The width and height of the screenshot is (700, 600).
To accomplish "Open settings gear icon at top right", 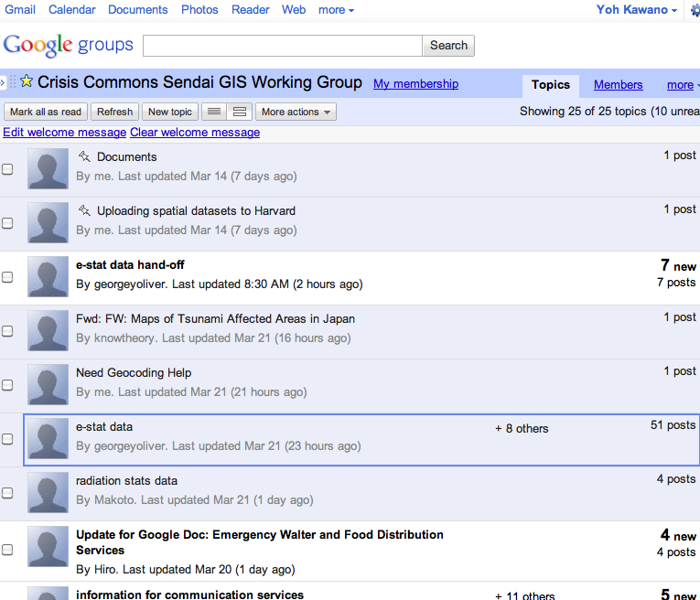I will pos(695,10).
